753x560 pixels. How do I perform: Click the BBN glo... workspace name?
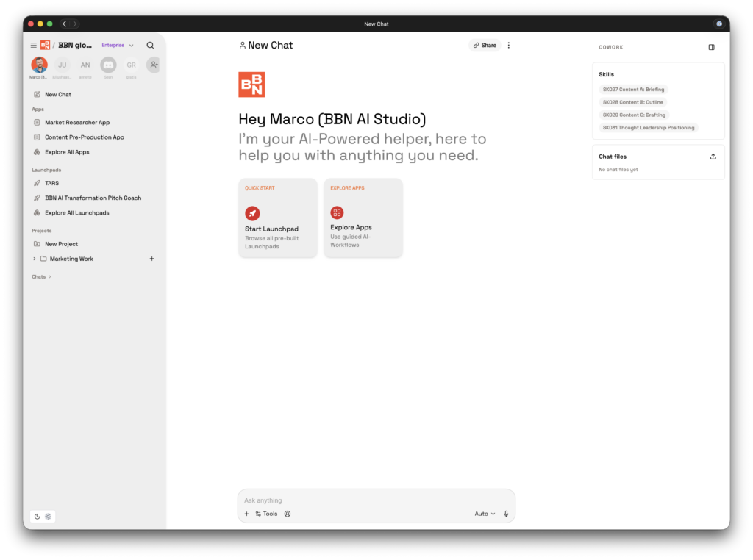point(75,45)
